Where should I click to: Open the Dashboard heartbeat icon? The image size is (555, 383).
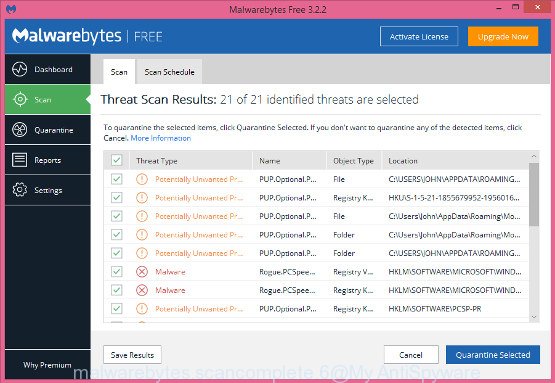19,69
